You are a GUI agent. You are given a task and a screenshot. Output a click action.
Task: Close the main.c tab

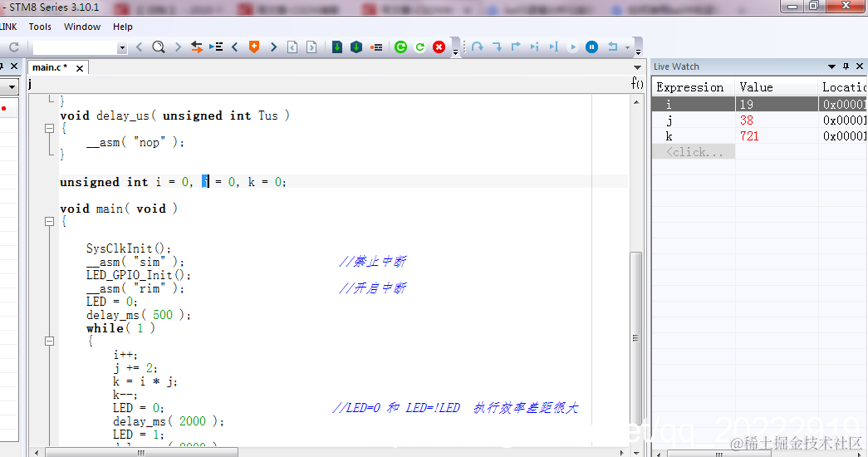pos(80,68)
